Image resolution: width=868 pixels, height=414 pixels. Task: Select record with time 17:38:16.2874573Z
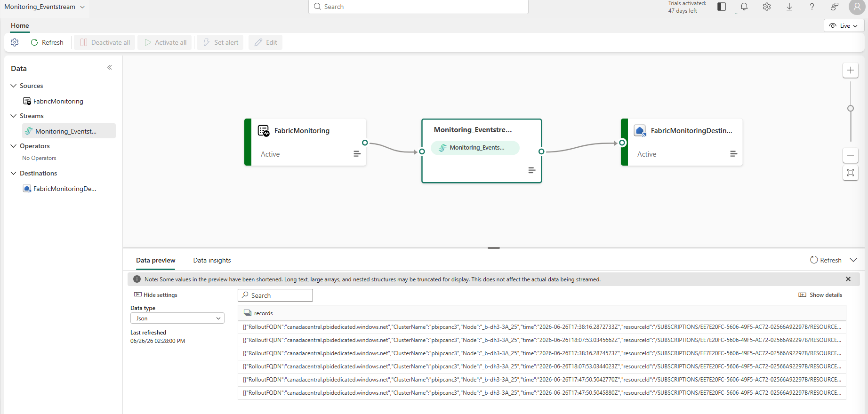coord(542,353)
